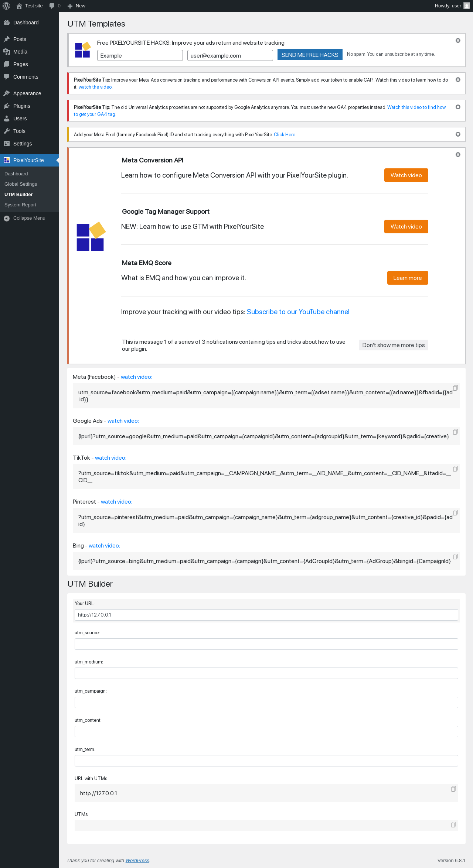Image resolution: width=473 pixels, height=868 pixels.
Task: Open Google Ads watch video link
Action: (x=123, y=421)
